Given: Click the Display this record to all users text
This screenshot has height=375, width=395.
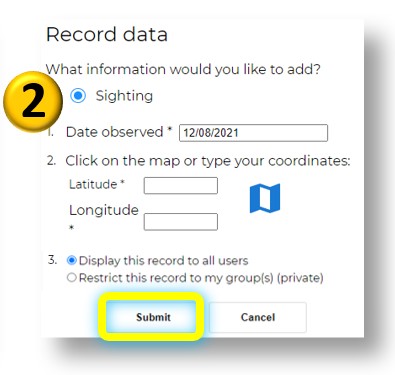Looking at the screenshot, I should pos(163,260).
